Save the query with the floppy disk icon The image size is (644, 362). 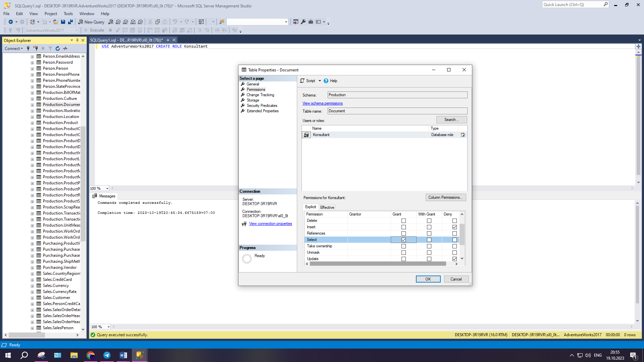(x=63, y=22)
